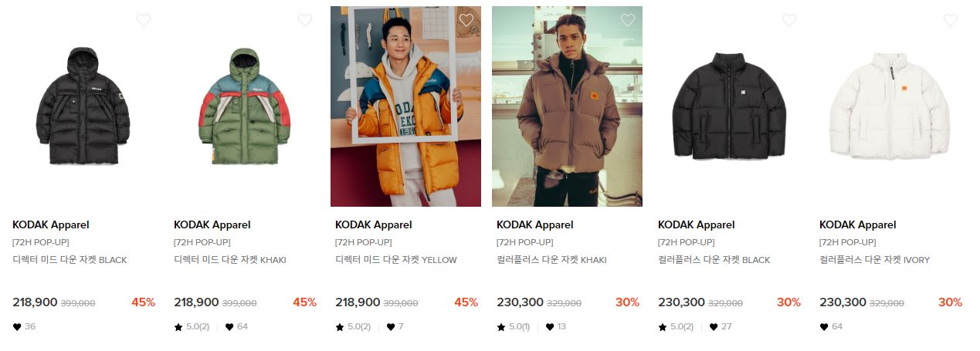Click KODAK Apparel brand above the IVORY jacket
980x351 pixels.
858,225
